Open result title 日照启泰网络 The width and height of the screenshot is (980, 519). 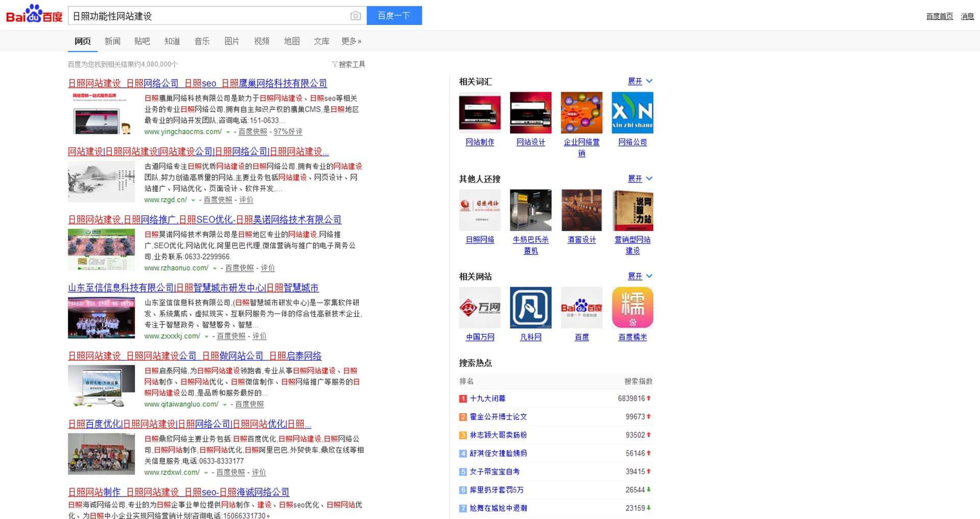[x=195, y=356]
